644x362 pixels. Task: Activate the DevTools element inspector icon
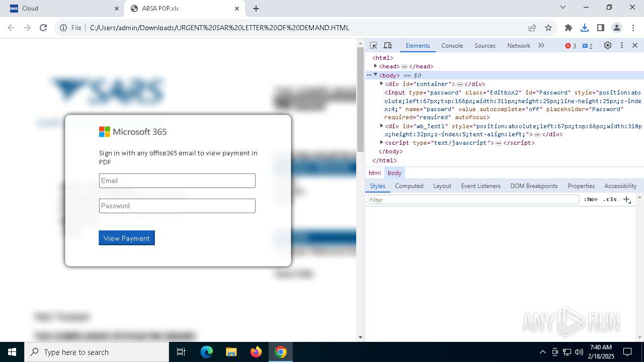tap(373, 45)
